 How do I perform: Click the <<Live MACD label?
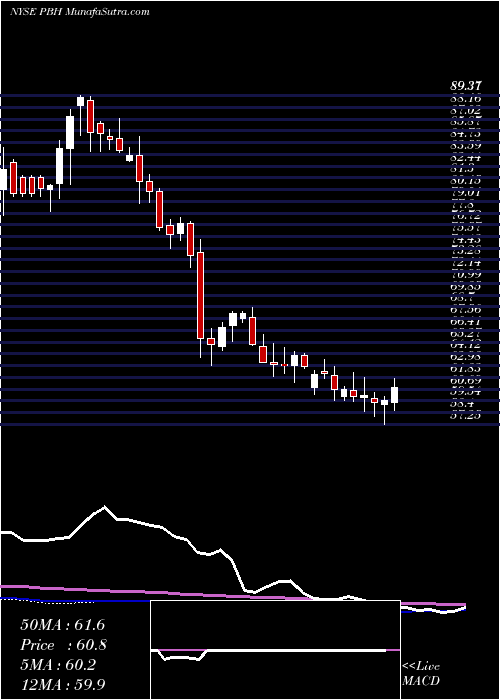421,674
